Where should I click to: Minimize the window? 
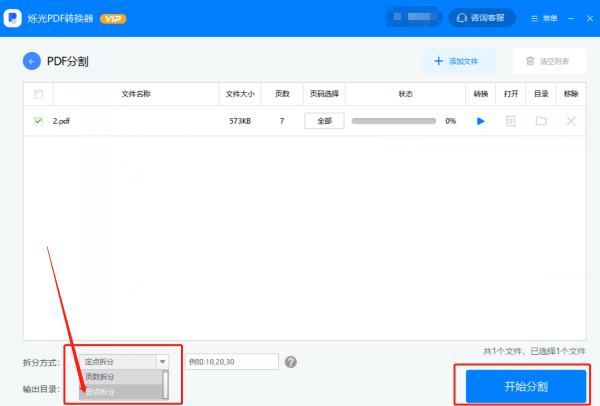pos(571,18)
